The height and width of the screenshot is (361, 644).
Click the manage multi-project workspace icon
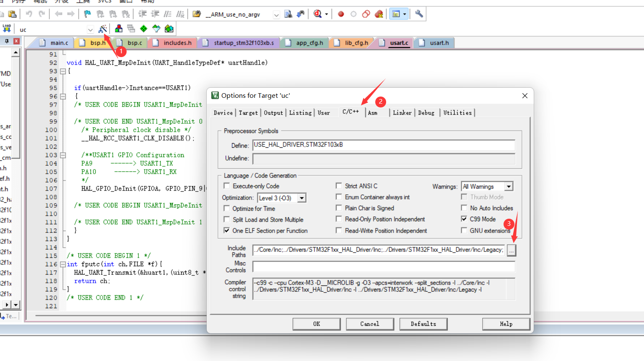point(131,29)
